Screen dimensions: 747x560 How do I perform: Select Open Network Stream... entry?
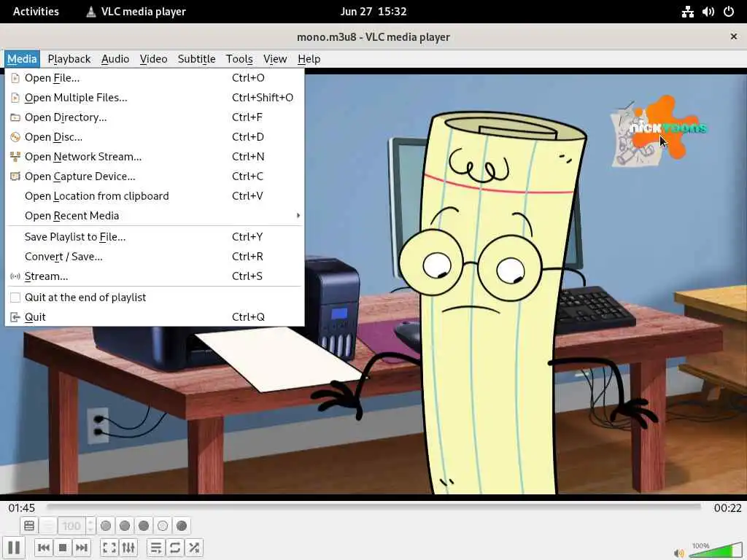[x=155, y=157]
